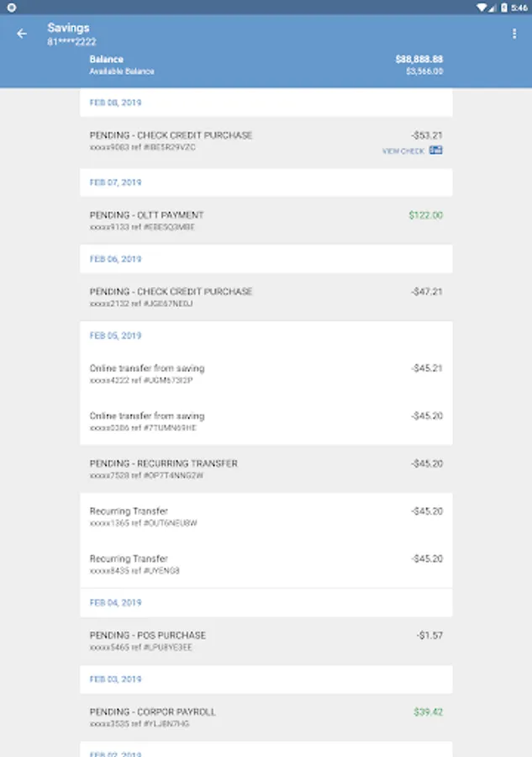Open the online transfer ref #7TUMN69HE
The width and height of the screenshot is (532, 757).
[x=252, y=421]
